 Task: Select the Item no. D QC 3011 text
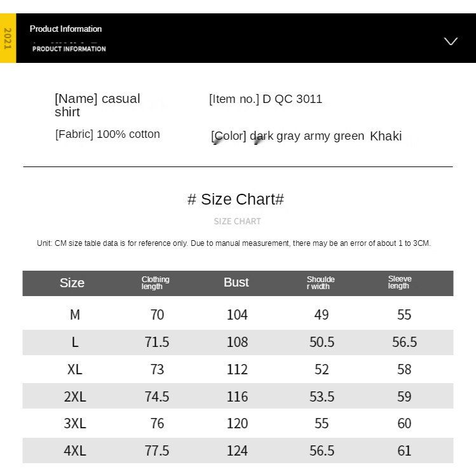pyautogui.click(x=266, y=99)
